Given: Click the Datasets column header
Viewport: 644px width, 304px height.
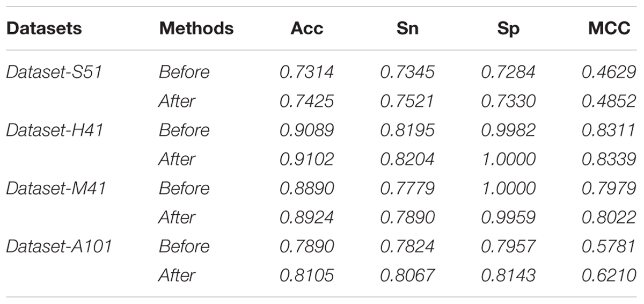Looking at the screenshot, I should point(45,28).
